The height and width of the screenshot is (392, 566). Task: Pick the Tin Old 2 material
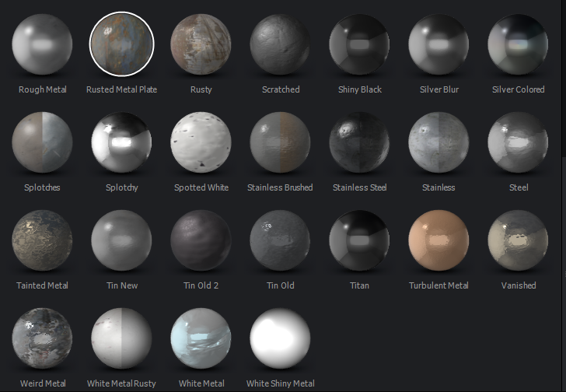click(x=201, y=240)
